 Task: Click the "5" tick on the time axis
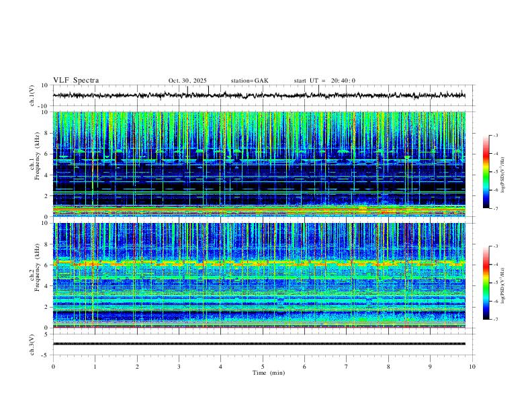(x=263, y=367)
